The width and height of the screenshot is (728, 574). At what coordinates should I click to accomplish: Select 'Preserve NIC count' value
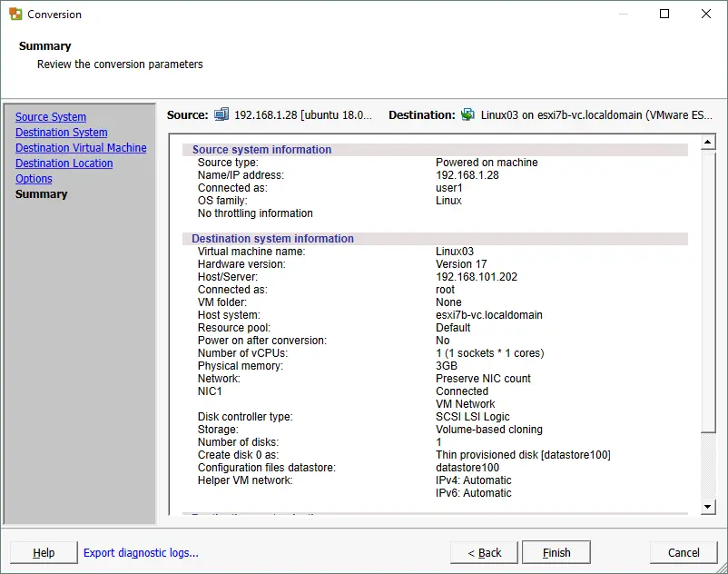pos(483,379)
